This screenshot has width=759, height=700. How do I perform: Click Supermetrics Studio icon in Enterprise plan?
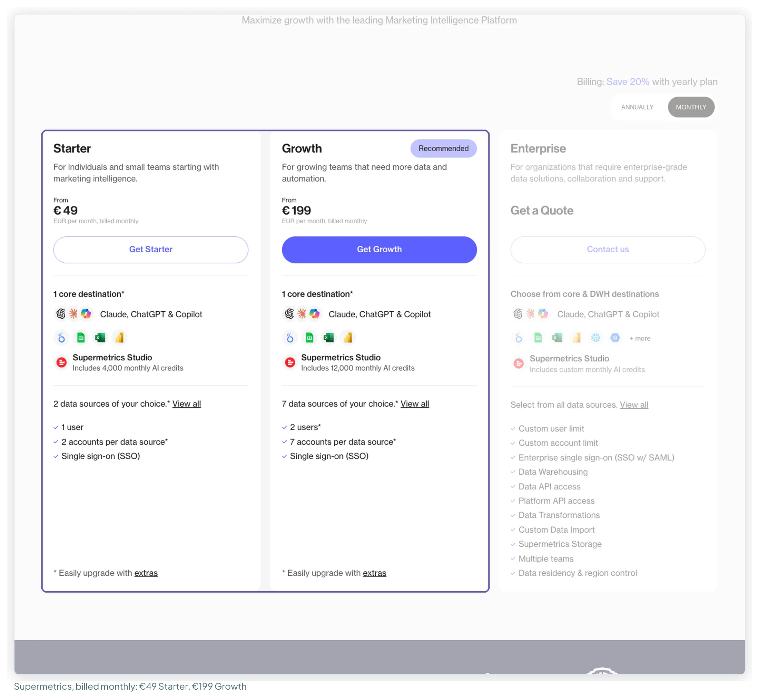click(519, 364)
